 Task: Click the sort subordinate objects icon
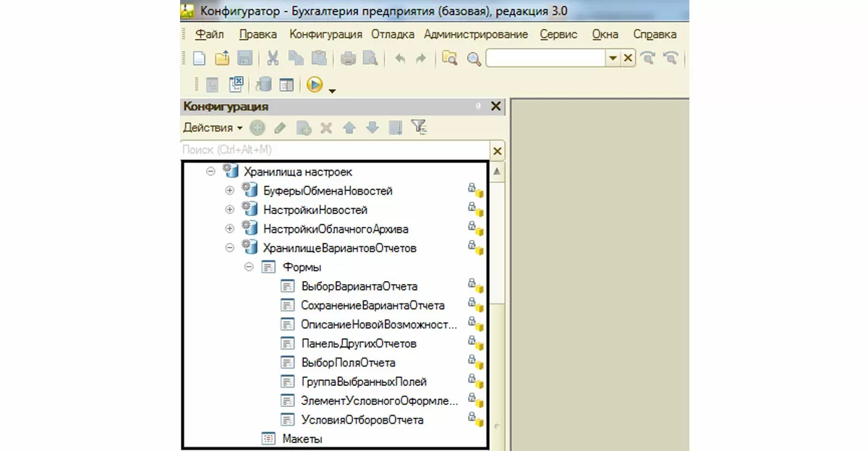click(x=396, y=128)
